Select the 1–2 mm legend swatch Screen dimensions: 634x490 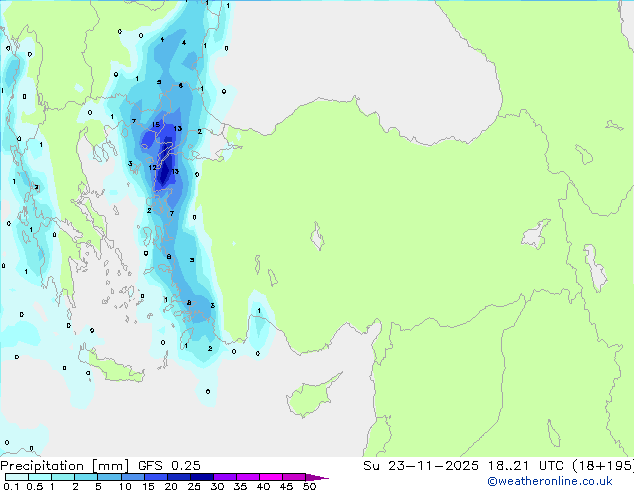(x=63, y=477)
